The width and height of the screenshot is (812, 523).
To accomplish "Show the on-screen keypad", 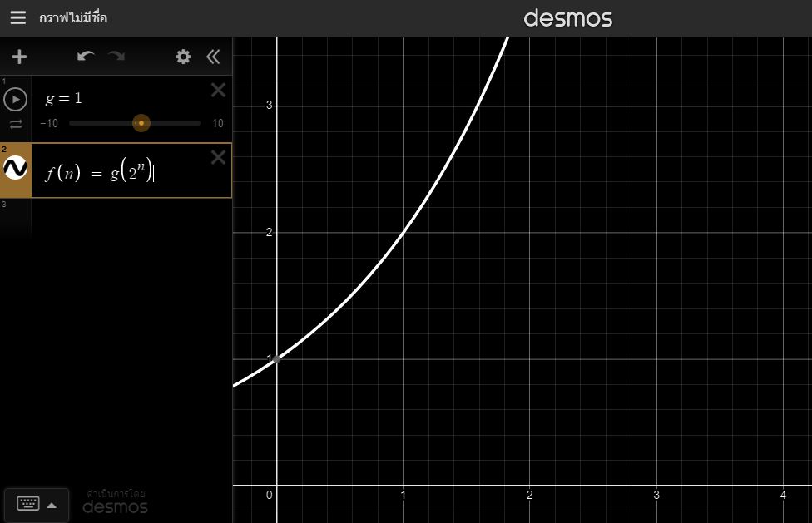I will coord(37,504).
